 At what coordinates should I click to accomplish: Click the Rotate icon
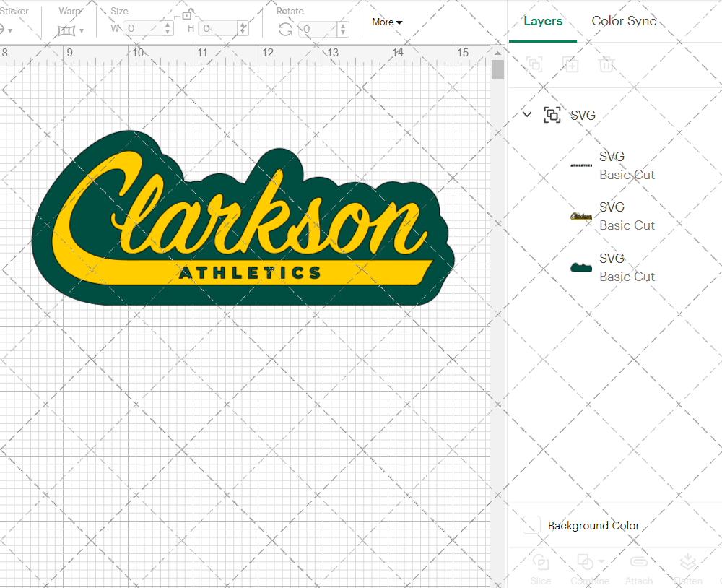point(285,27)
